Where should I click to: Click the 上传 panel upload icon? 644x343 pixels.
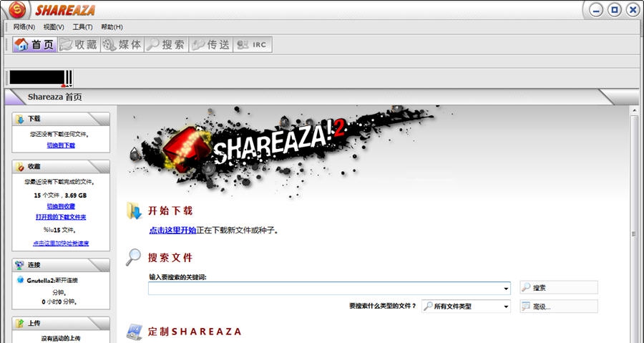click(20, 323)
